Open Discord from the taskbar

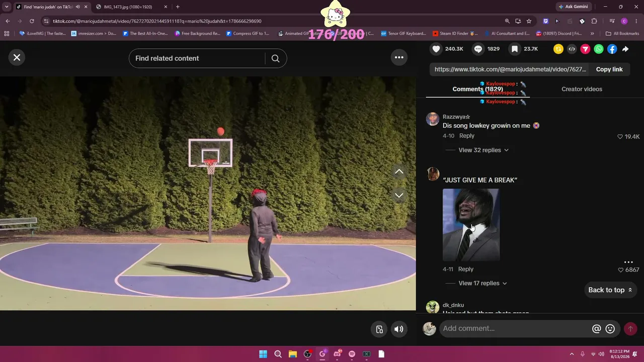point(337,354)
